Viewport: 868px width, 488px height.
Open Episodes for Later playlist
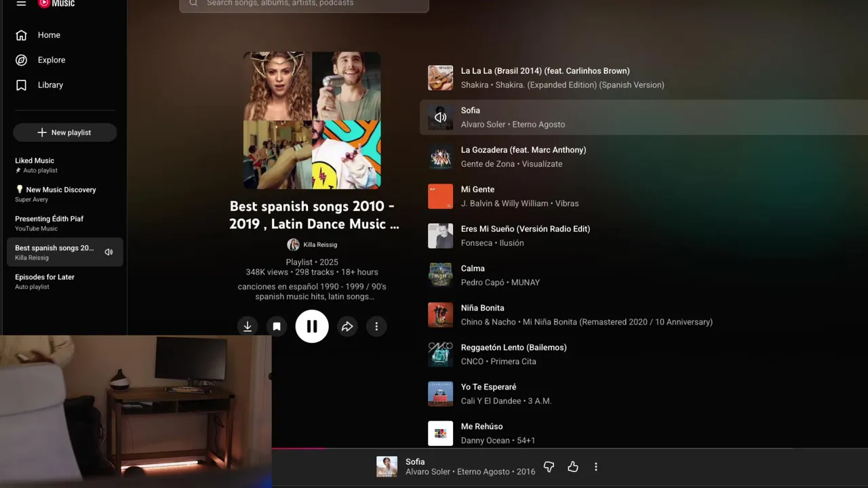point(64,281)
